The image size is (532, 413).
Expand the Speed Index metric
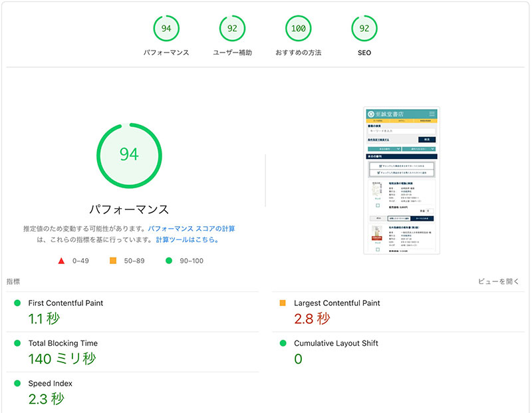point(132,392)
